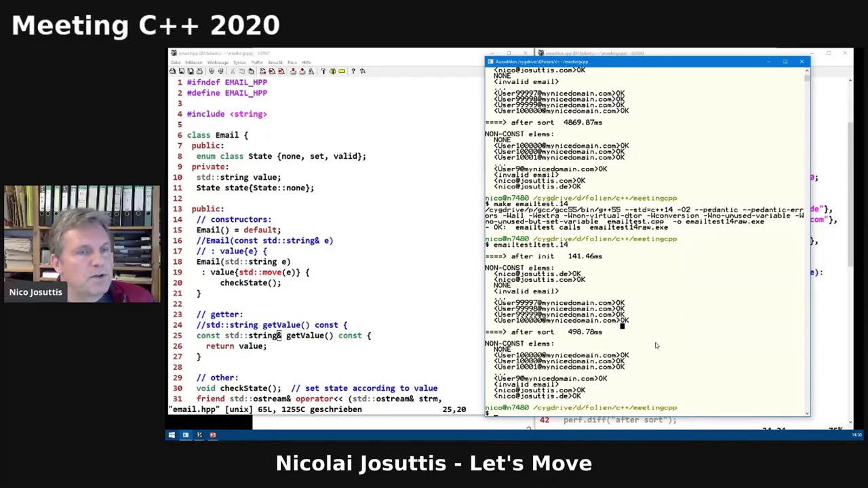This screenshot has width=868, height=488.
Task: Click the terminal scrollbar down arrow
Action: click(807, 413)
